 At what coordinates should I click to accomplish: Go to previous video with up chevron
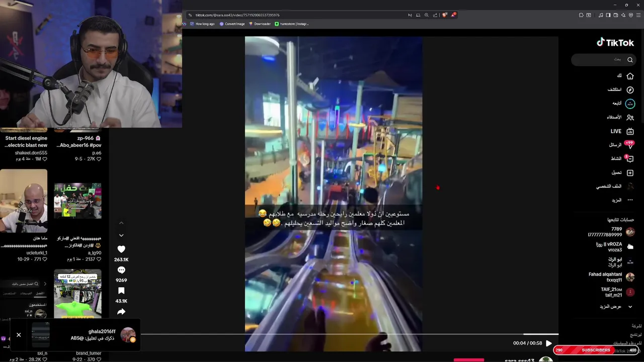coord(121,223)
